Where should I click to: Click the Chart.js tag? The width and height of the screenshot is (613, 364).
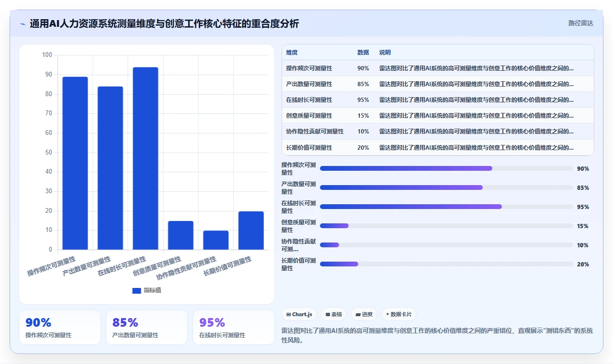[x=299, y=314]
